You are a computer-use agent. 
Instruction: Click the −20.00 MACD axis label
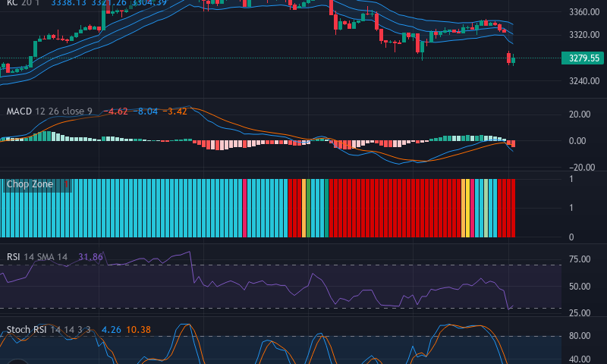click(x=582, y=168)
